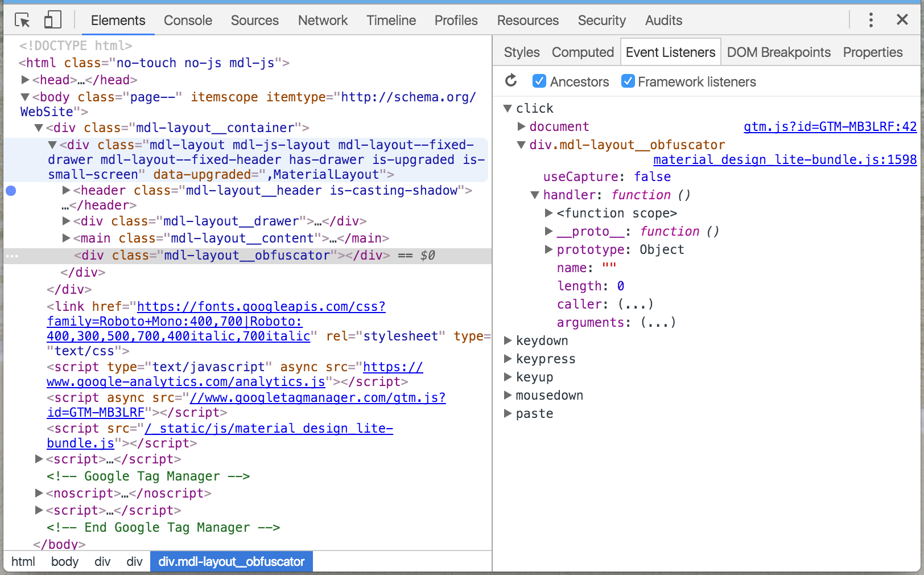Expand the keypress listeners group

508,359
